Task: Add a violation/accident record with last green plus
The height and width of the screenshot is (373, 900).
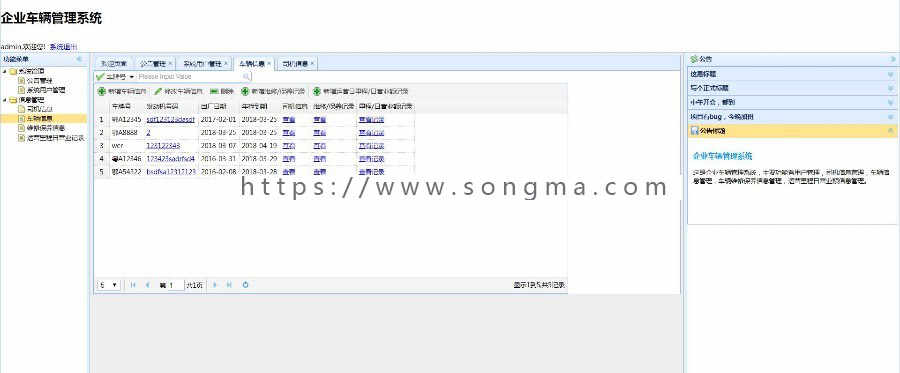Action: (360, 91)
